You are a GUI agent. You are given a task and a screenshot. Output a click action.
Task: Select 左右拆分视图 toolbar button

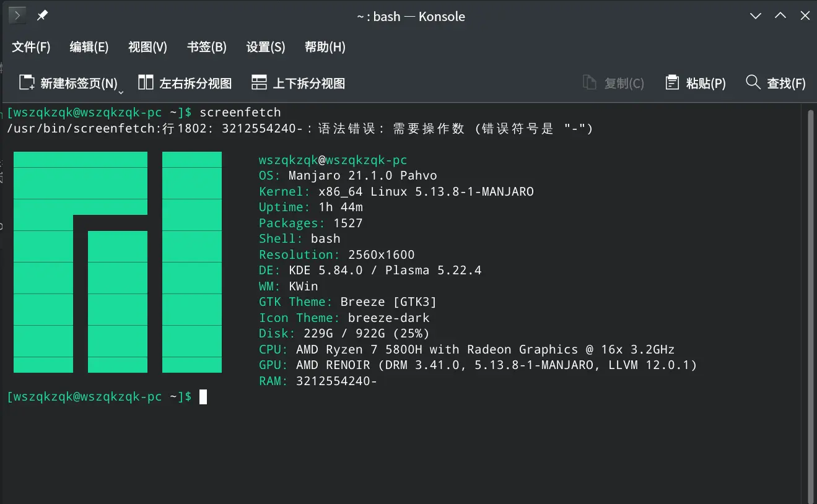[185, 83]
